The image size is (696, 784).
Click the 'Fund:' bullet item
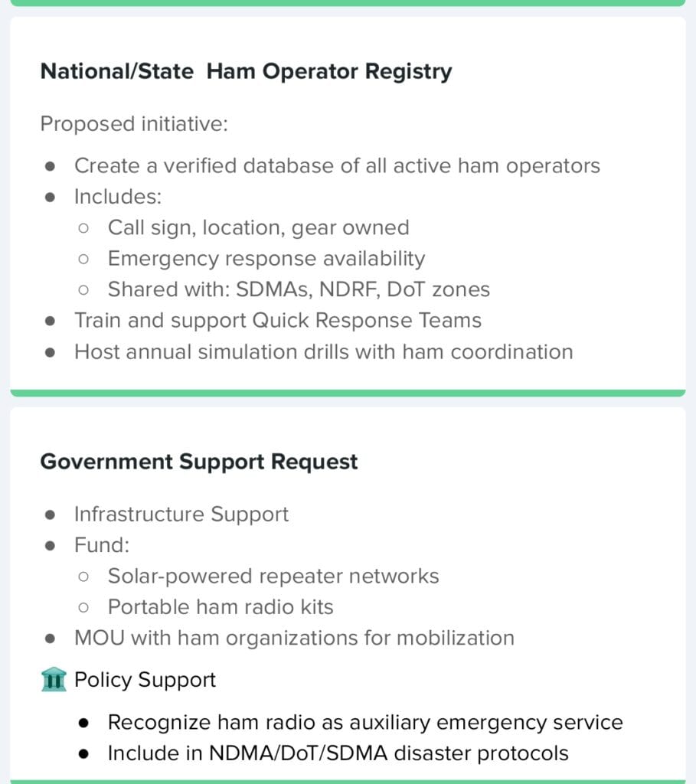click(102, 545)
